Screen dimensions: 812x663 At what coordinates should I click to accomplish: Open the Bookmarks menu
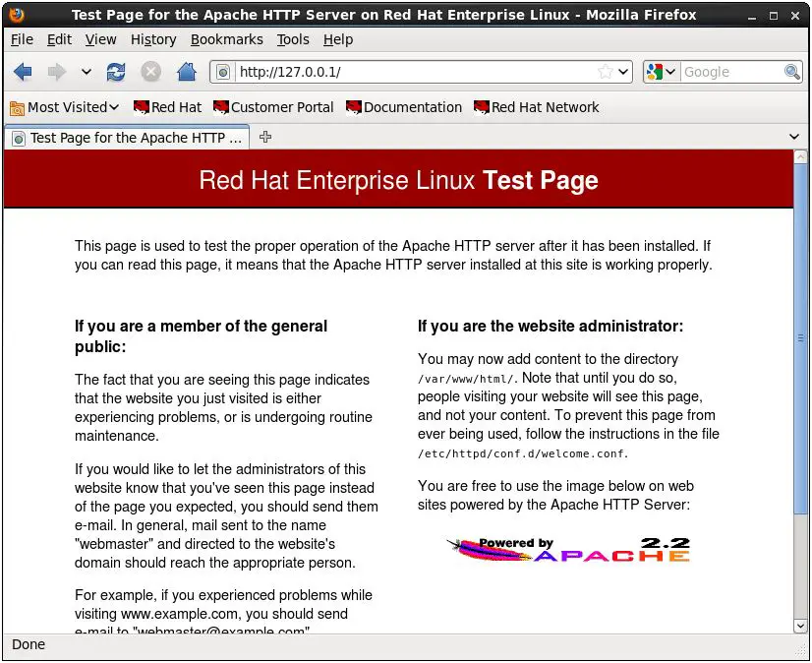click(226, 39)
